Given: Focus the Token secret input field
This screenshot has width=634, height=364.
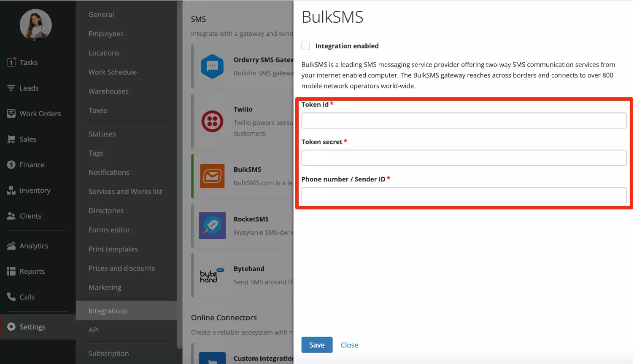Looking at the screenshot, I should coord(464,158).
